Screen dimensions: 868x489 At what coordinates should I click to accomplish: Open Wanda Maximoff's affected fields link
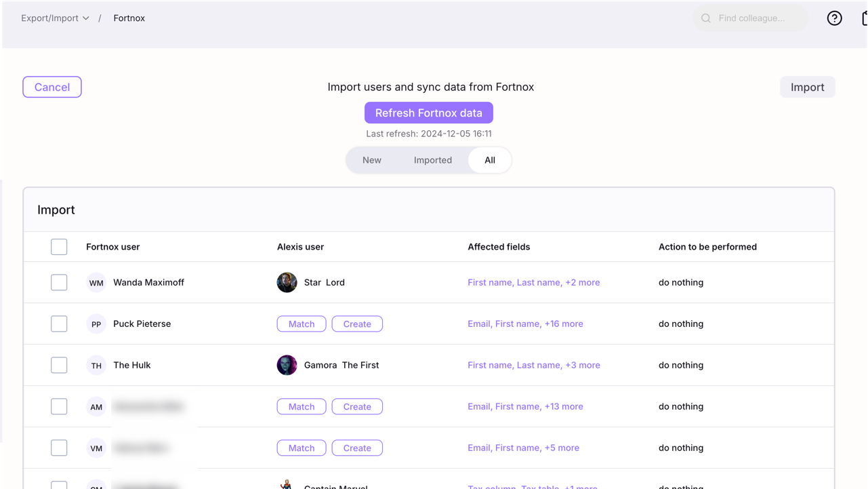(x=534, y=282)
